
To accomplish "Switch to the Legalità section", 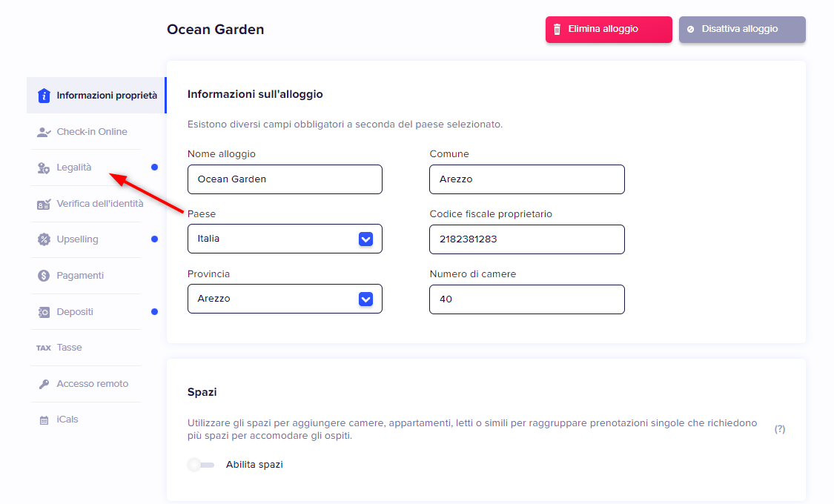I will (74, 168).
